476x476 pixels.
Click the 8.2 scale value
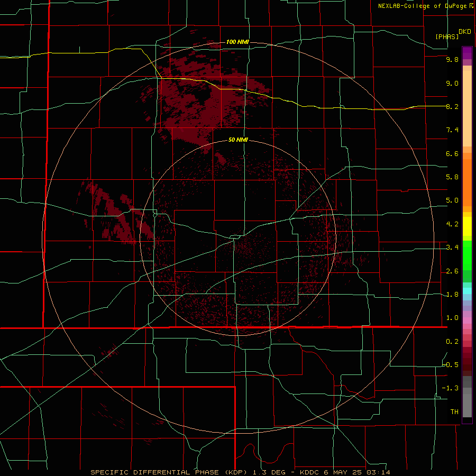452,106
